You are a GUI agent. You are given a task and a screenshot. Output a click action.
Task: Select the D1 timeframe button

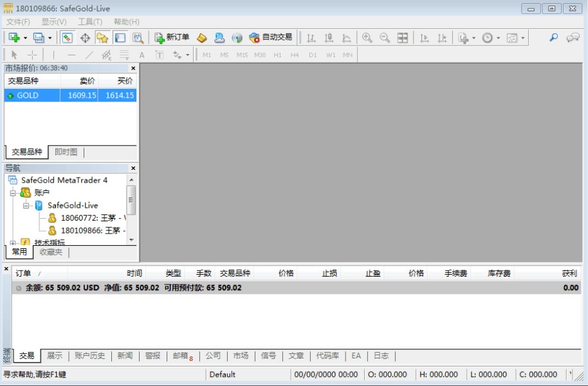pyautogui.click(x=313, y=55)
